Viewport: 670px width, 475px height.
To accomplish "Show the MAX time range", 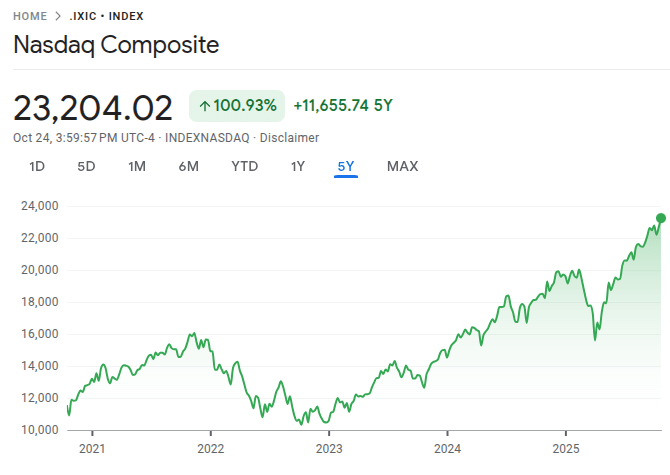I will pyautogui.click(x=402, y=166).
